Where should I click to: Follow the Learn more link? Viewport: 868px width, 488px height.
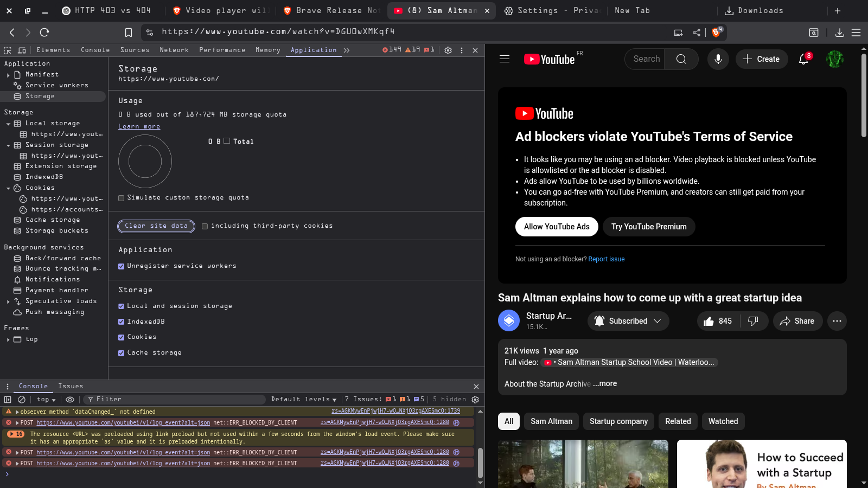click(x=139, y=127)
